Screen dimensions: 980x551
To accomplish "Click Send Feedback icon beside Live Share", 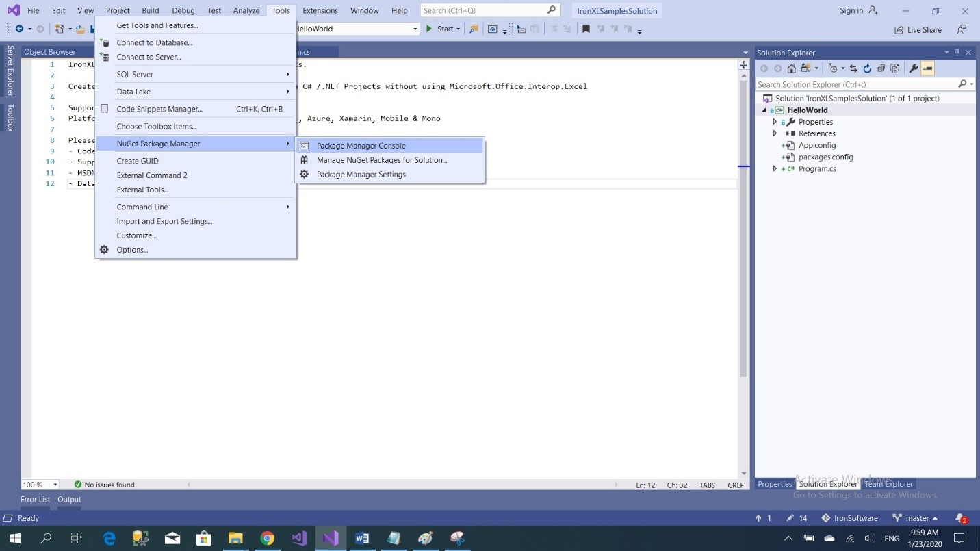I will [x=962, y=29].
